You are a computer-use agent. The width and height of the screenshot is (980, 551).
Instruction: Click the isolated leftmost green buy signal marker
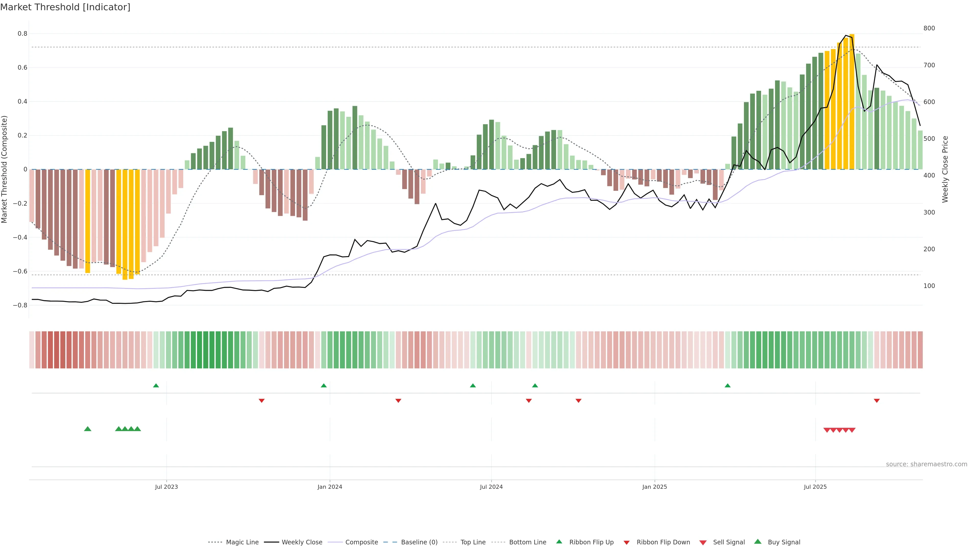coord(88,429)
